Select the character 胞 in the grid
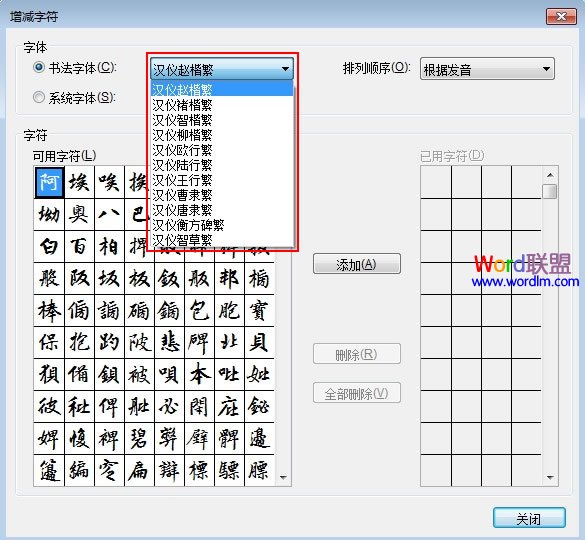The height and width of the screenshot is (540, 585). [x=229, y=311]
